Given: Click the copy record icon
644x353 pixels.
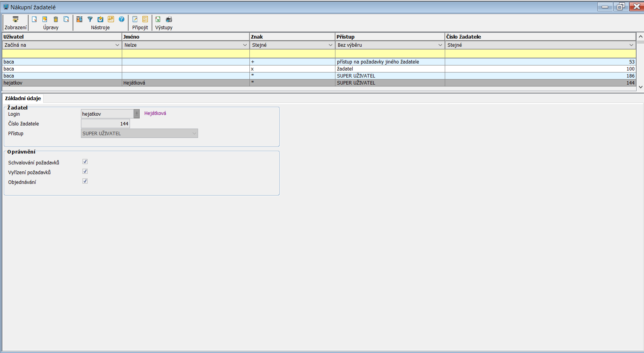Looking at the screenshot, I should point(66,19).
